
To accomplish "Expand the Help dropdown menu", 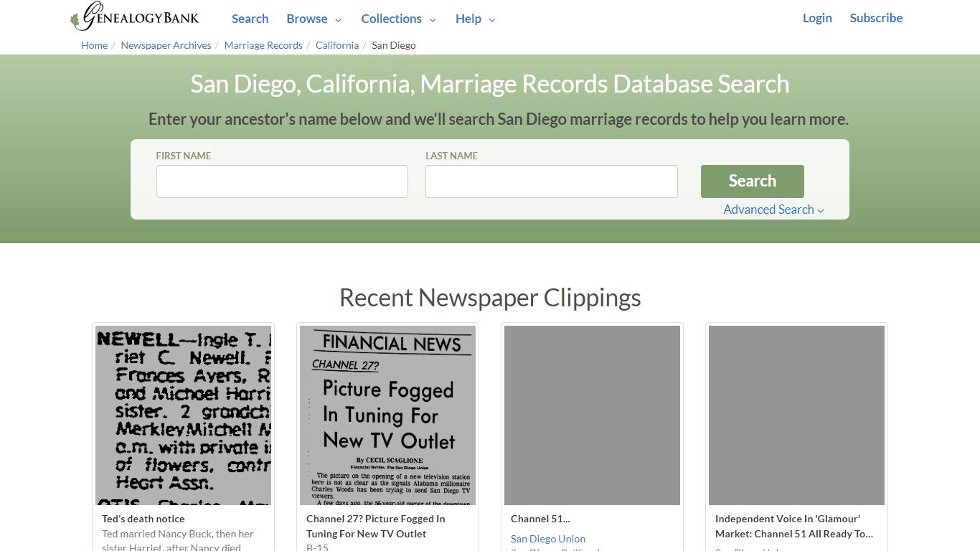I will [476, 19].
